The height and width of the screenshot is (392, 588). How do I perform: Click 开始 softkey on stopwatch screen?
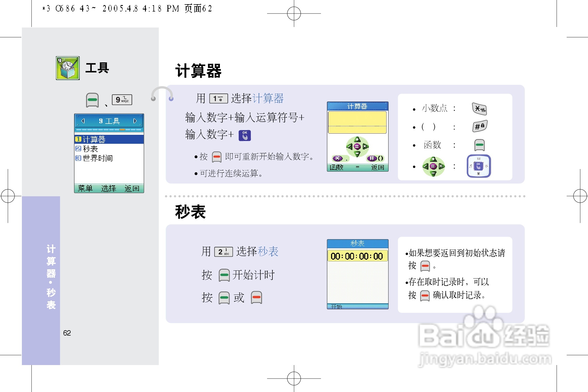tap(336, 306)
